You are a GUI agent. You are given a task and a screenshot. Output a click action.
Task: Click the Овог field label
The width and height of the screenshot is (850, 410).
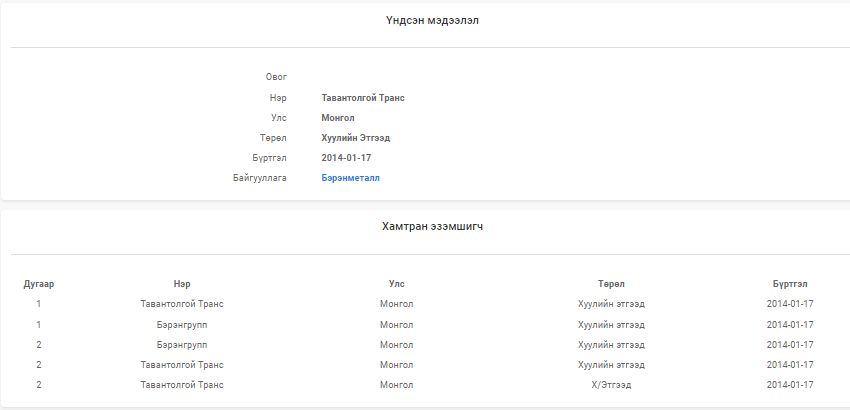(x=276, y=77)
